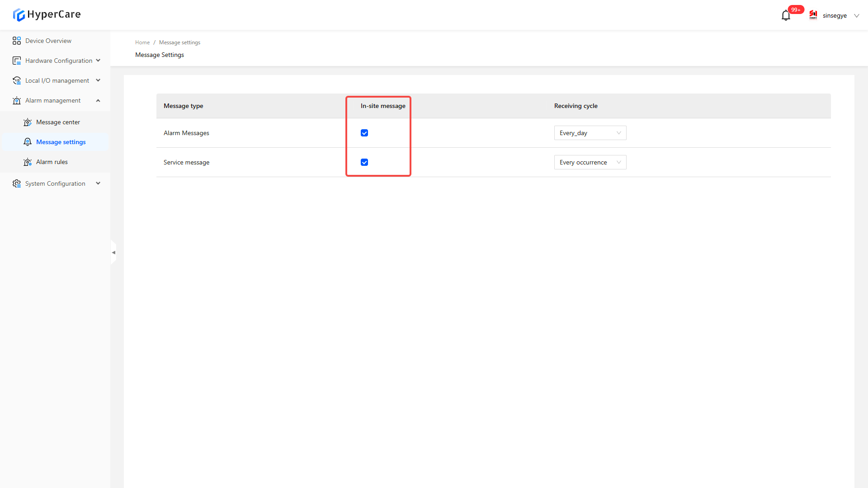
Task: Open the Every occurrence receiving cycle dropdown
Action: (x=590, y=162)
